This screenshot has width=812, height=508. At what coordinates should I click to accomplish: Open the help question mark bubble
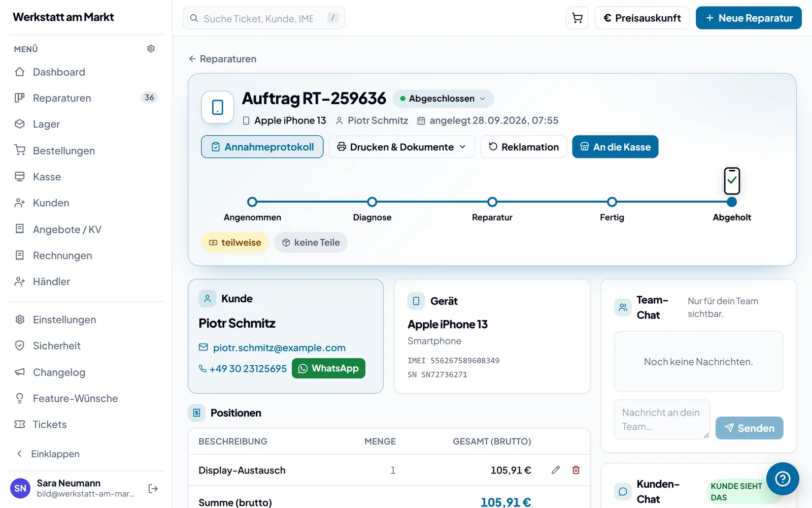tap(783, 479)
